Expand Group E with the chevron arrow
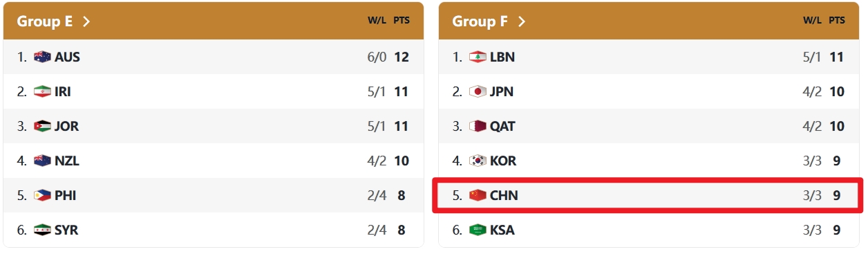The width and height of the screenshot is (868, 254). point(86,21)
